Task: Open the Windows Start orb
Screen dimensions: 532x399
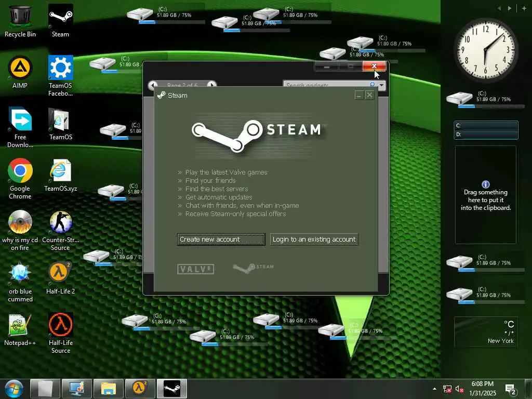Action: point(14,389)
